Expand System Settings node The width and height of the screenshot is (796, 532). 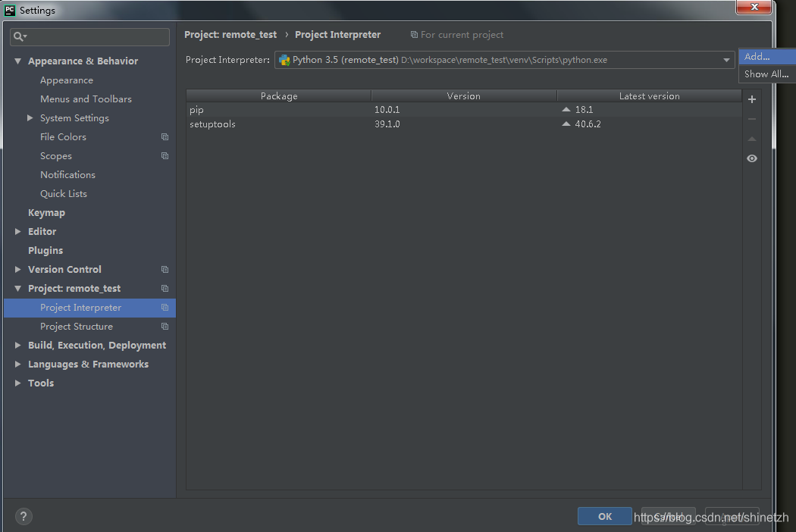[x=30, y=117]
